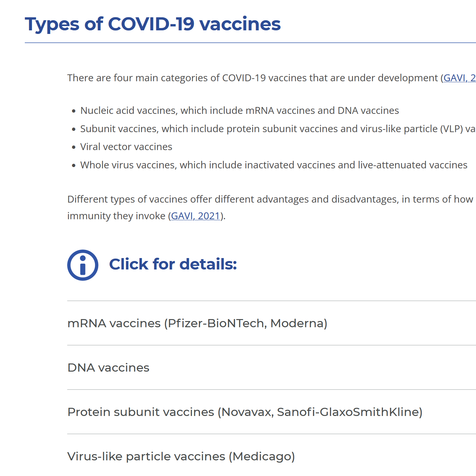476x476 pixels.
Task: Open the GAVI link after 'under development'
Action: [459, 78]
